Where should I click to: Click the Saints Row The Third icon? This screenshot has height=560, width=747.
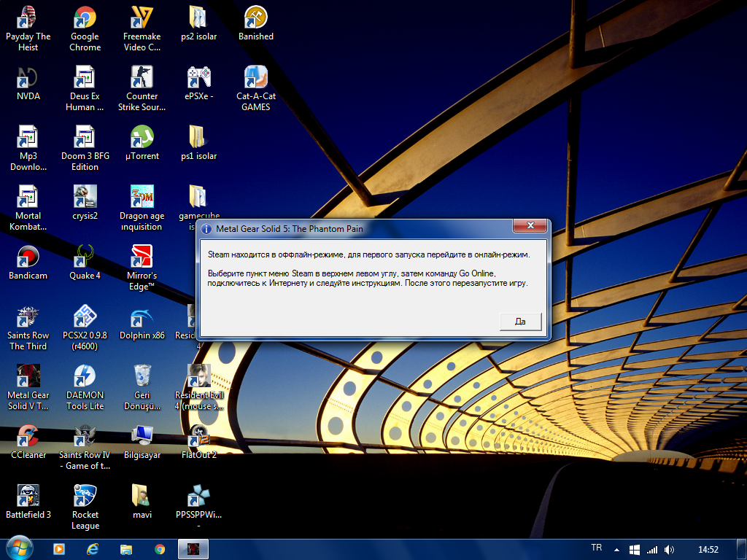28,329
